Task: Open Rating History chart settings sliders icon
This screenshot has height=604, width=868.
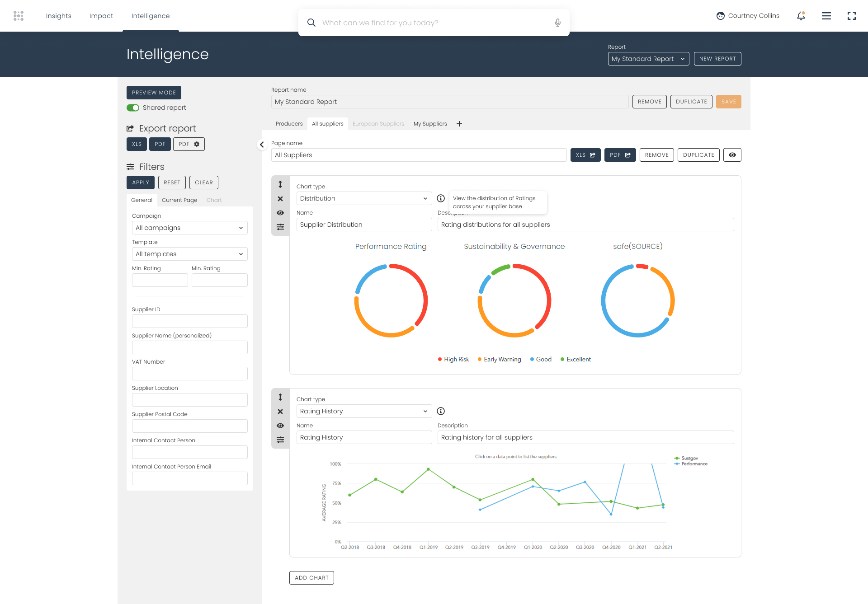Action: tap(280, 440)
